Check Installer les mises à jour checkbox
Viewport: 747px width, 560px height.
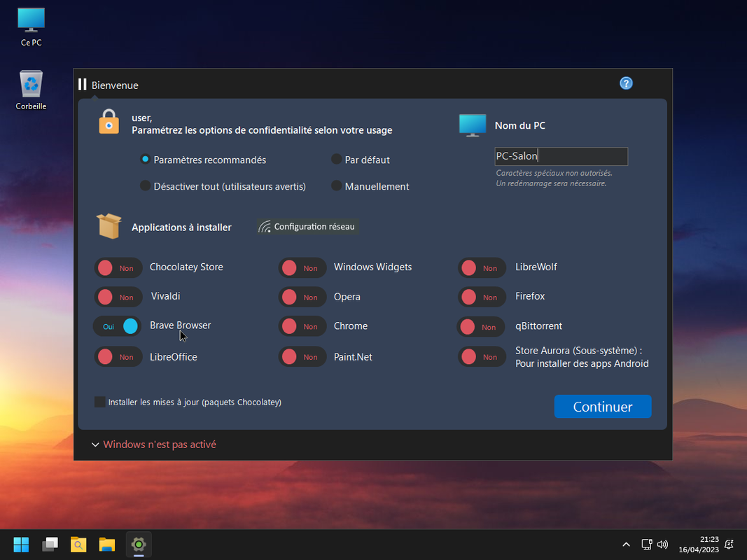[99, 402]
